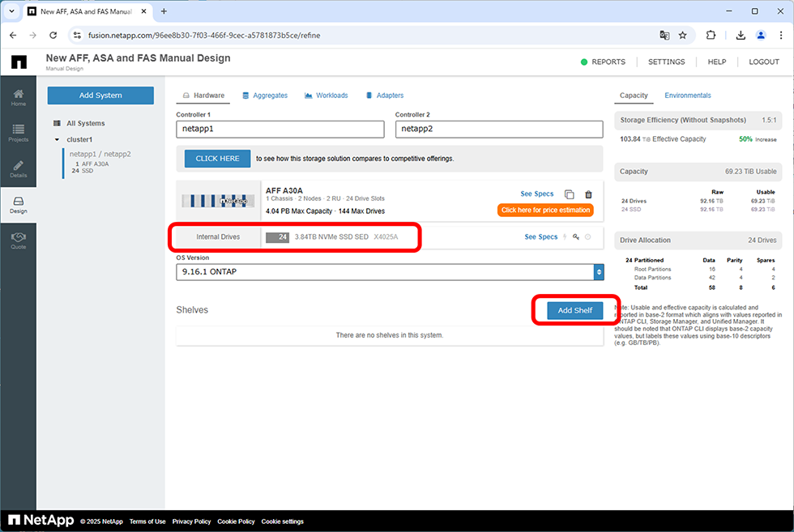Duplicate the AFF A30A system with copy icon
794x532 pixels.
569,194
